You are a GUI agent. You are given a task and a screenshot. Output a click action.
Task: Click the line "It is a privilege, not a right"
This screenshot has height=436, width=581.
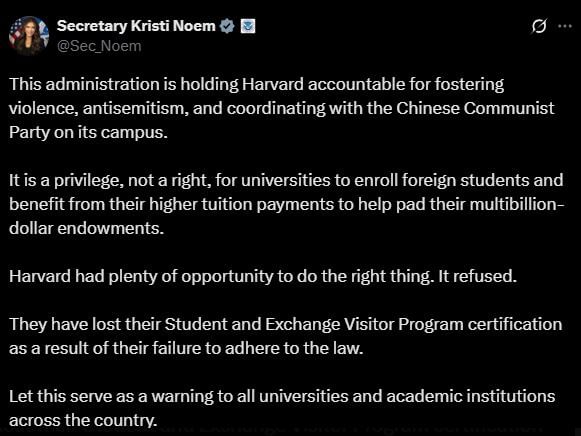(286, 180)
